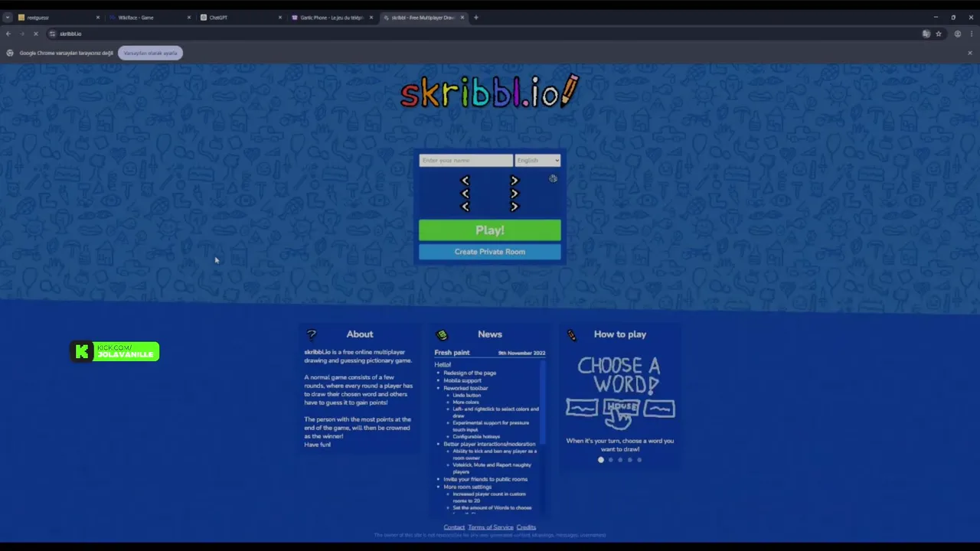
Task: Click 'Mobile support' news item
Action: (462, 380)
